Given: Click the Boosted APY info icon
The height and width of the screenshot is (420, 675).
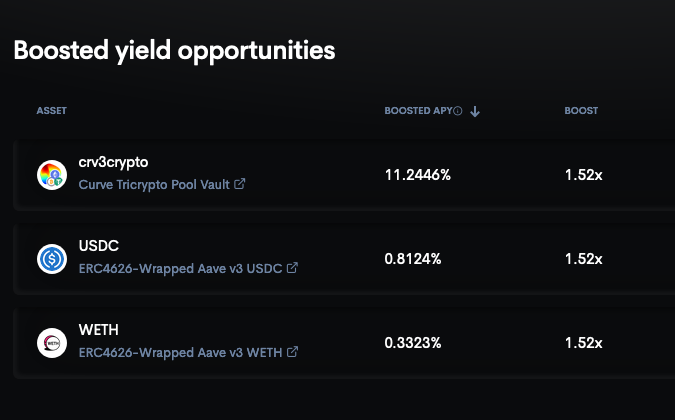Looking at the screenshot, I should click(x=458, y=111).
